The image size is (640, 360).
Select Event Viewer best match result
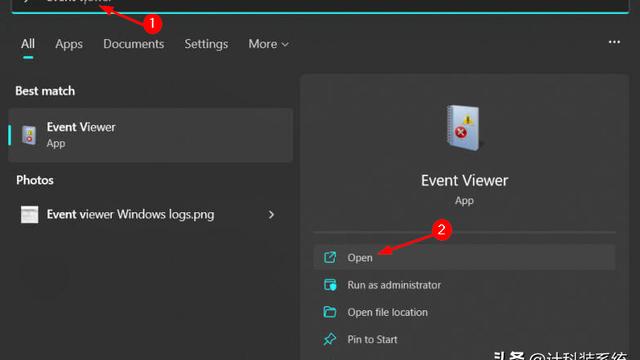[x=151, y=135]
